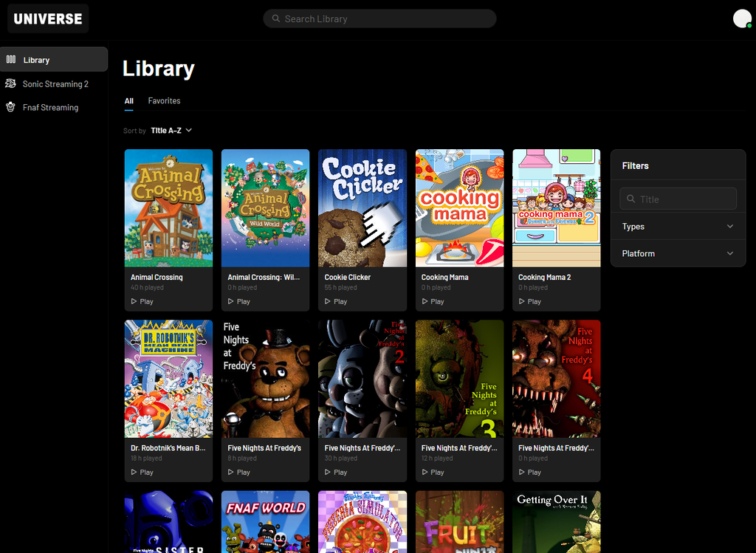756x553 pixels.
Task: Open the Pizzeria Simulator cover art
Action: click(362, 522)
